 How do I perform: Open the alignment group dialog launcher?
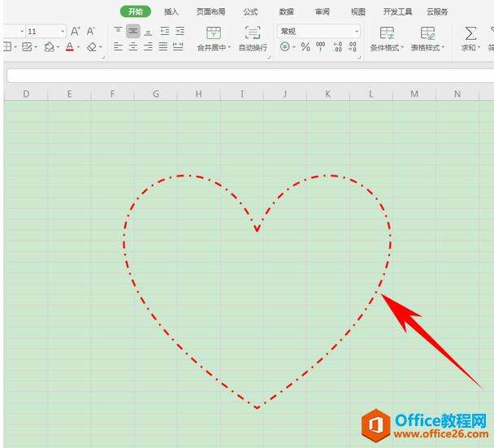(269, 58)
